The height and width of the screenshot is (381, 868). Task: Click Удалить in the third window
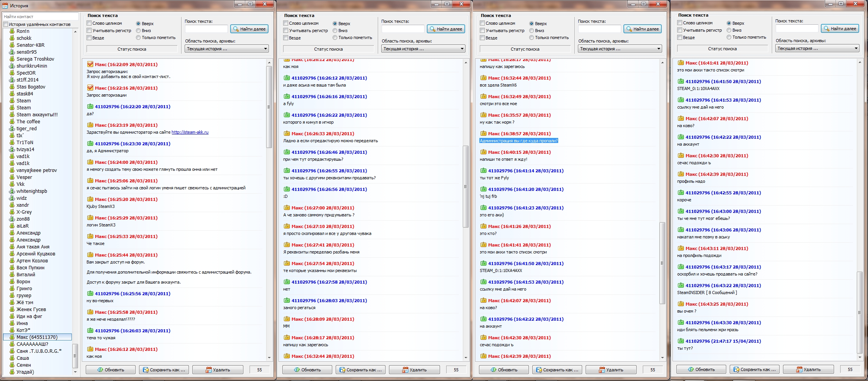611,370
